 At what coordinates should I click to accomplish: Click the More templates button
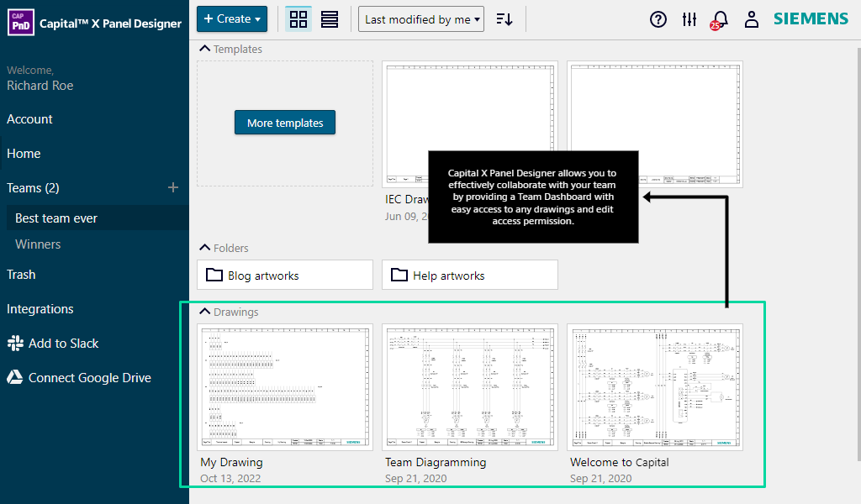[x=285, y=123]
